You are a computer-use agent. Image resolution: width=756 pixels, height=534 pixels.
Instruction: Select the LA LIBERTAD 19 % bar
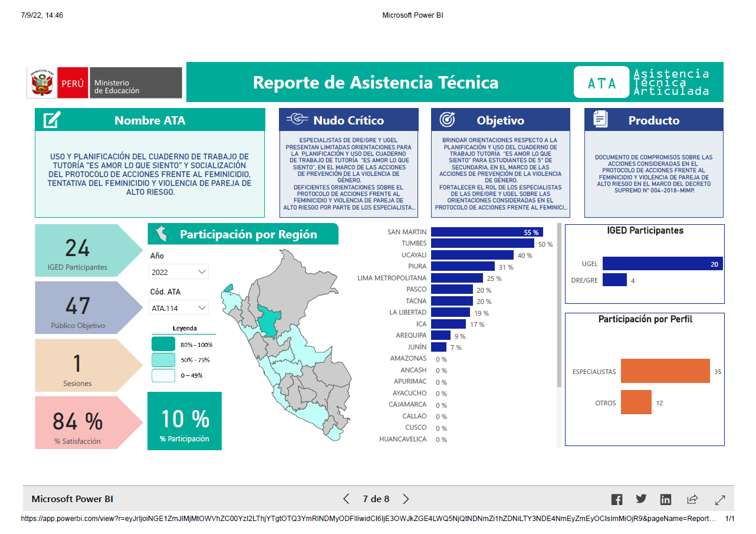click(451, 313)
